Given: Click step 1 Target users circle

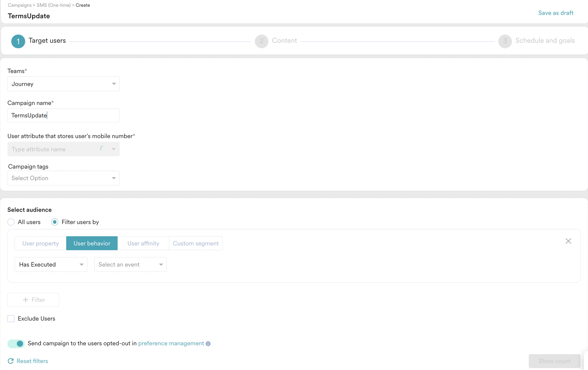Looking at the screenshot, I should [x=18, y=41].
